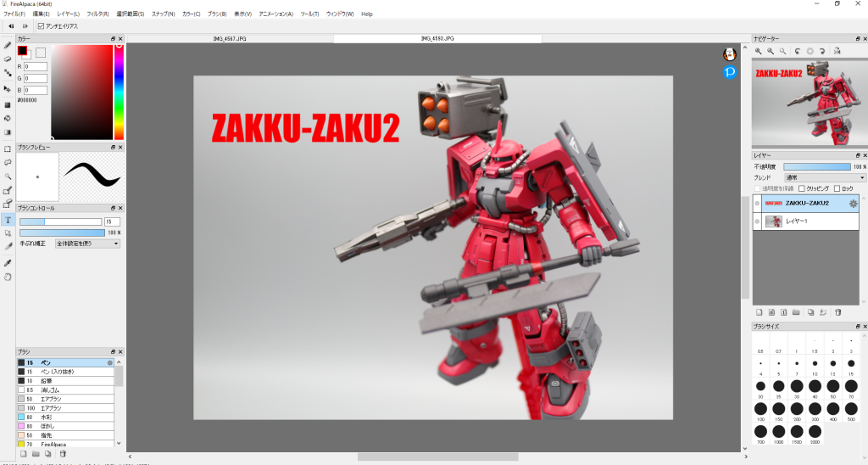Open the フィルタ(R) menu
The height and width of the screenshot is (465, 868).
[97, 14]
